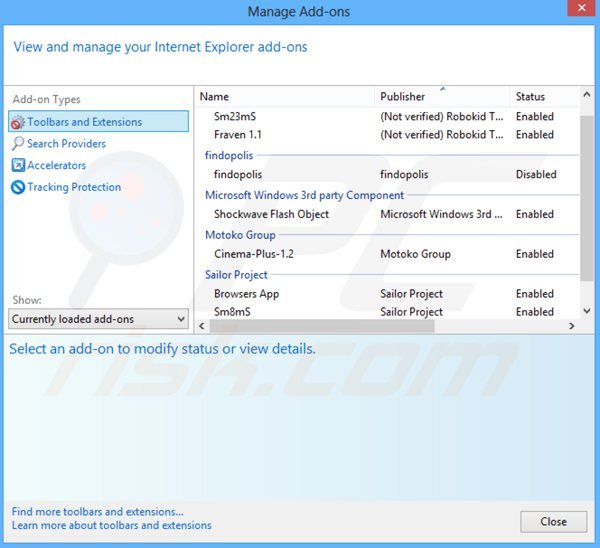This screenshot has width=600, height=548.
Task: Select the findopolis add-on row
Action: coord(240,174)
